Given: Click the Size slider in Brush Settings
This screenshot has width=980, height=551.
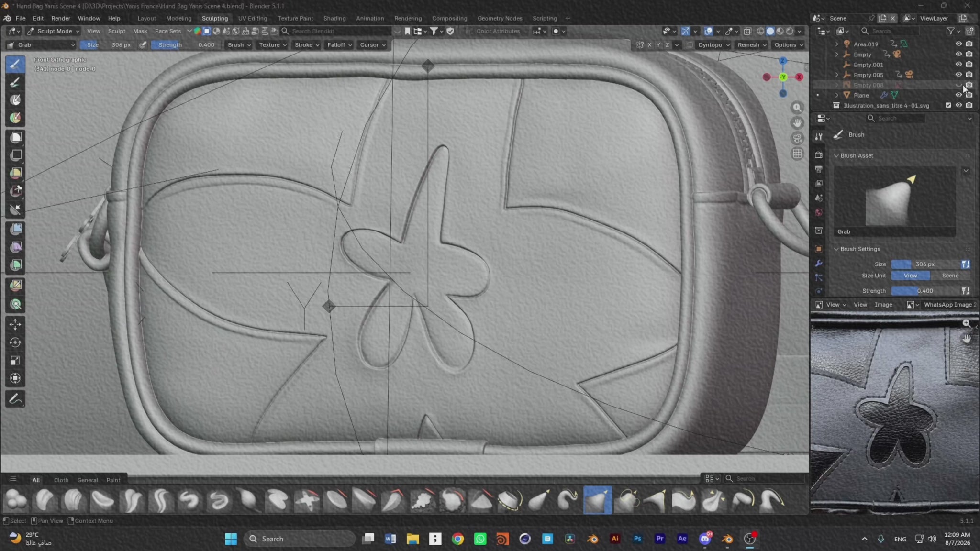Looking at the screenshot, I should pos(925,264).
